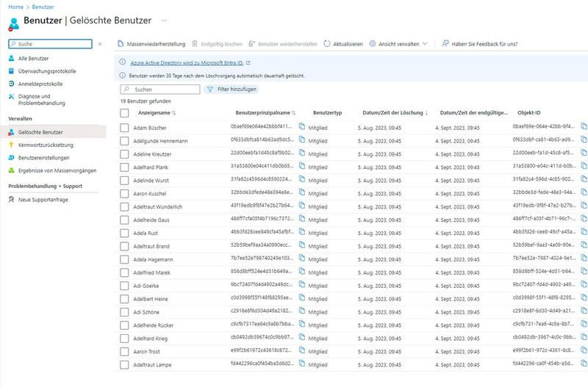Open Haben Sie Feedback für uns
This screenshot has width=588, height=387.
click(480, 44)
